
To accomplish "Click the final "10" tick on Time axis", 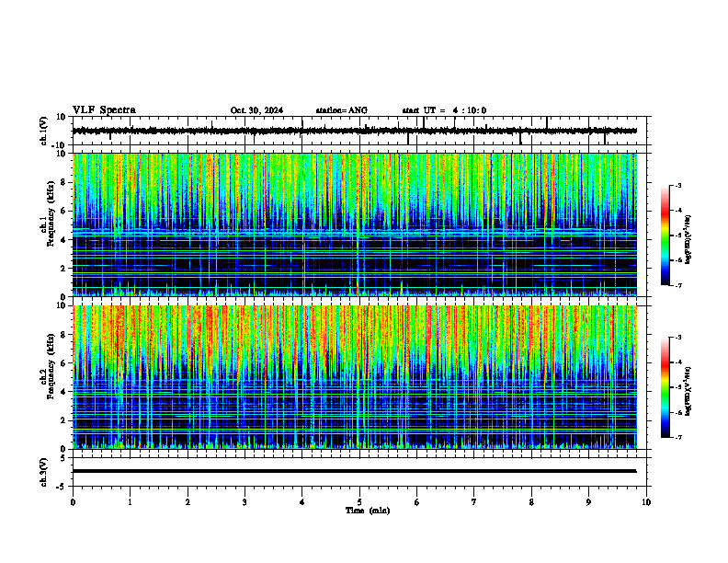I will 646,502.
